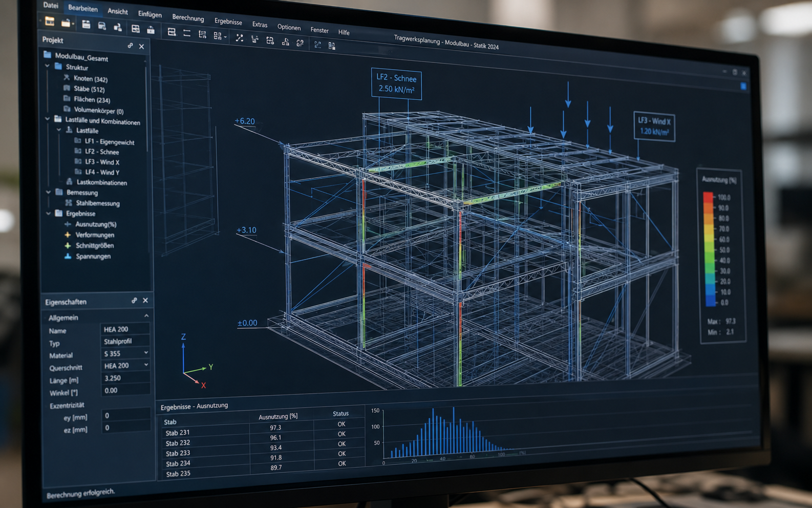Click the red 100.0 segment of Ausnutzung legend
Screen dimensions: 812x508
coord(708,197)
